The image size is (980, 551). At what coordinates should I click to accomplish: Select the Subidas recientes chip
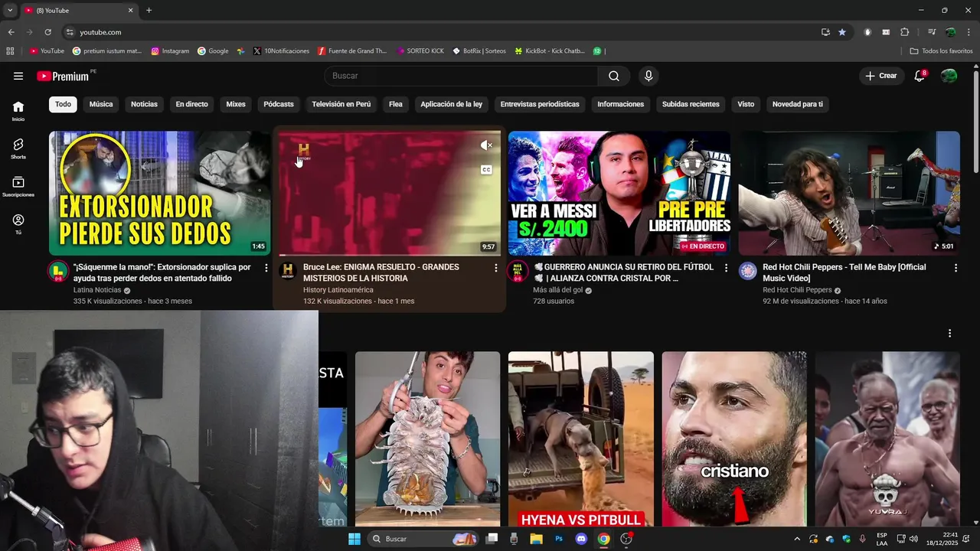pyautogui.click(x=691, y=104)
